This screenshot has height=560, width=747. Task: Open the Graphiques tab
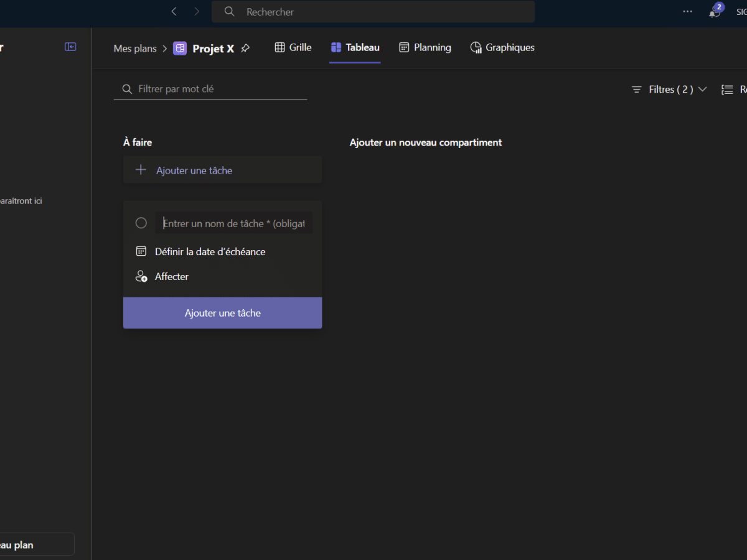coord(502,47)
